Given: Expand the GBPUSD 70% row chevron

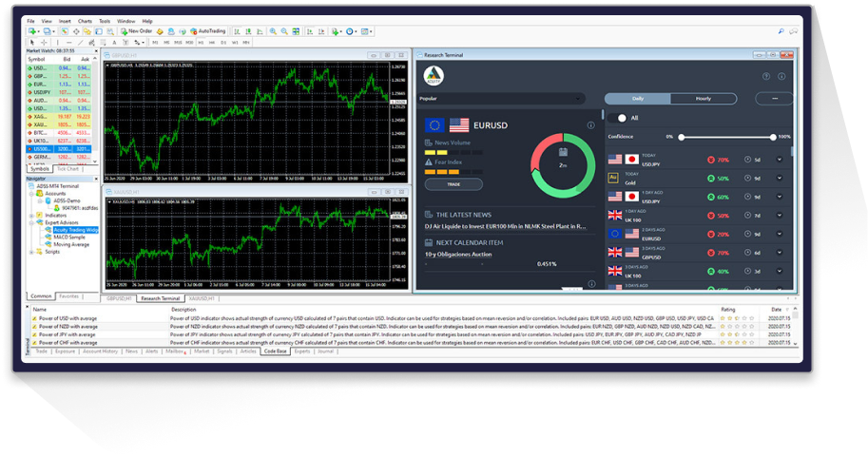Looking at the screenshot, I should [x=780, y=253].
